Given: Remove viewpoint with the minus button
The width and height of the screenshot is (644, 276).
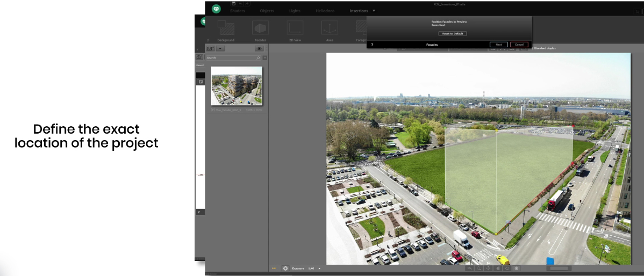Looking at the screenshot, I should coord(220,48).
